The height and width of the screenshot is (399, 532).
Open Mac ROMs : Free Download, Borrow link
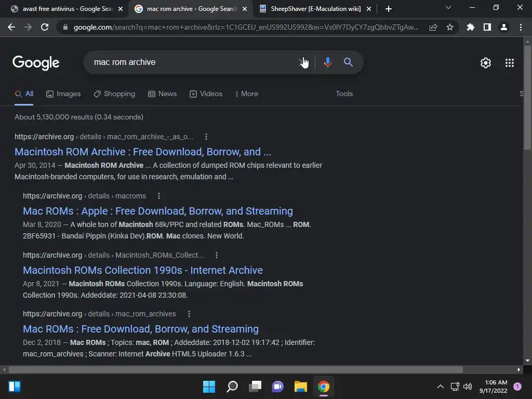click(x=141, y=329)
